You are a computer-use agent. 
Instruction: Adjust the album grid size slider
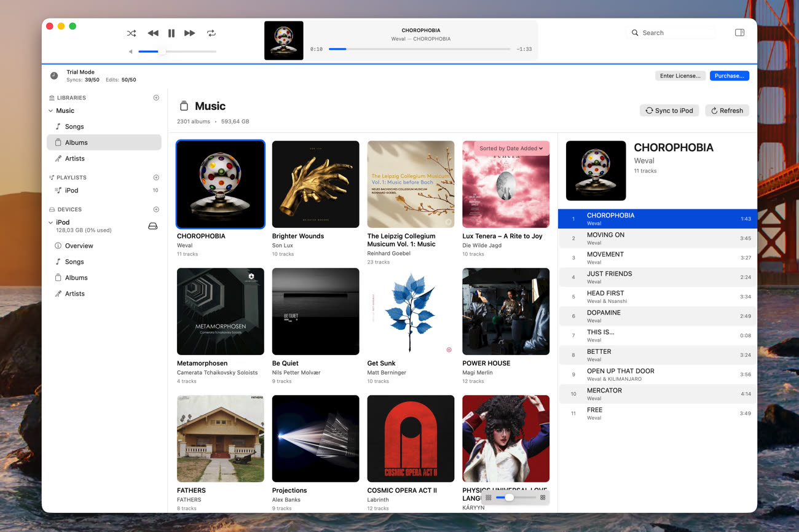coord(516,498)
